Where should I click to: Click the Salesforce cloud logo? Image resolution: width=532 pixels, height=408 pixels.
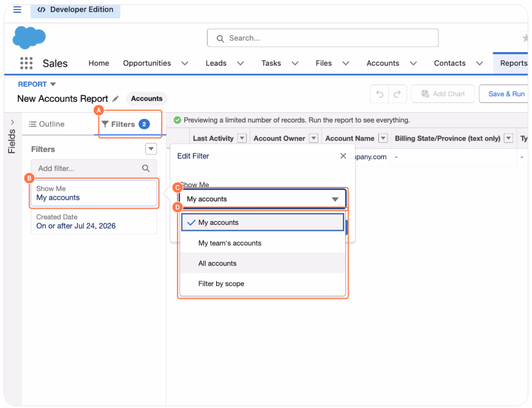pos(29,37)
